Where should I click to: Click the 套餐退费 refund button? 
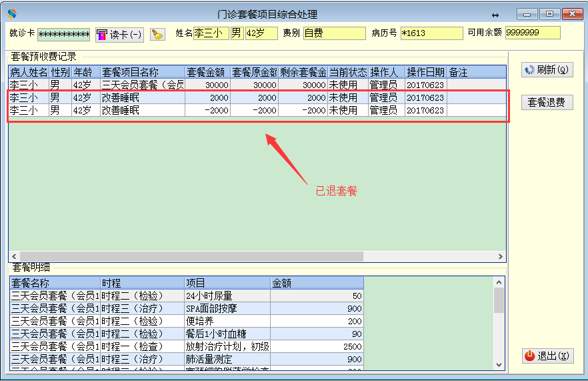(547, 102)
